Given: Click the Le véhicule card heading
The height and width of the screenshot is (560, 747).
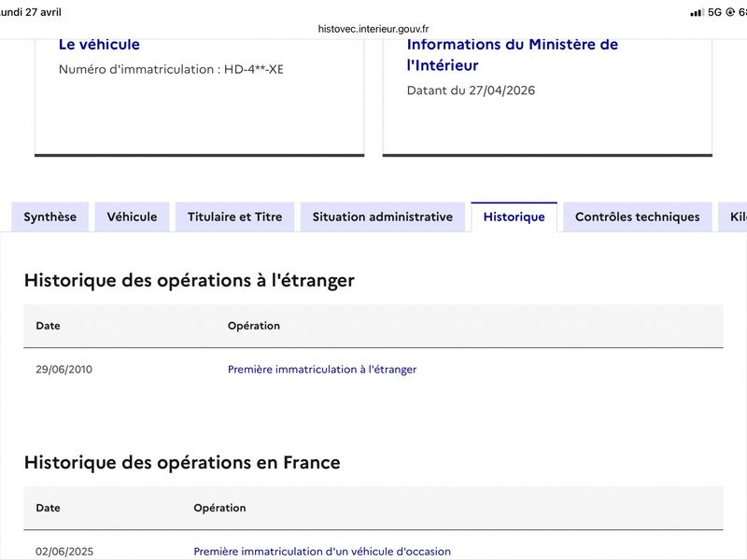Looking at the screenshot, I should pos(99,44).
